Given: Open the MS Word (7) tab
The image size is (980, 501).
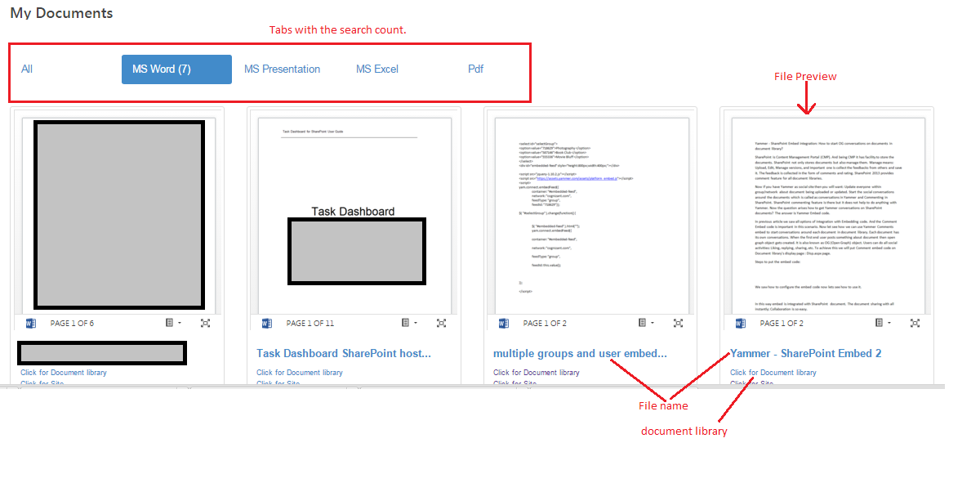Looking at the screenshot, I should pos(176,69).
